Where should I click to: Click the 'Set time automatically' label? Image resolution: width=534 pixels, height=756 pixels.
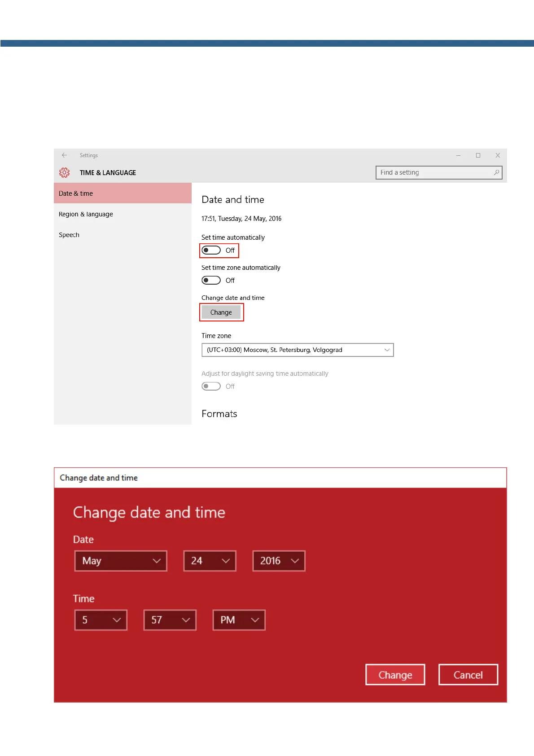point(233,237)
